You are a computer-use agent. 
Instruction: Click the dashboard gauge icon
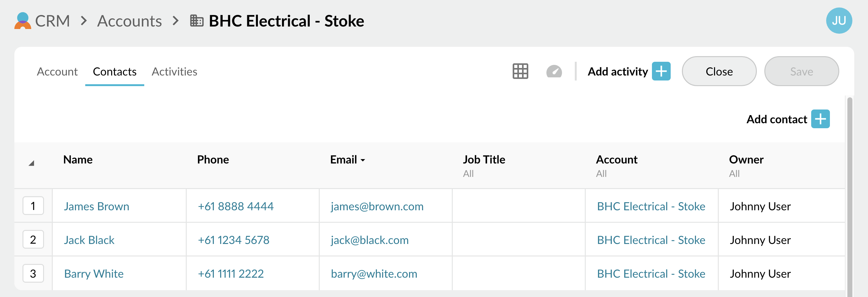pos(554,71)
